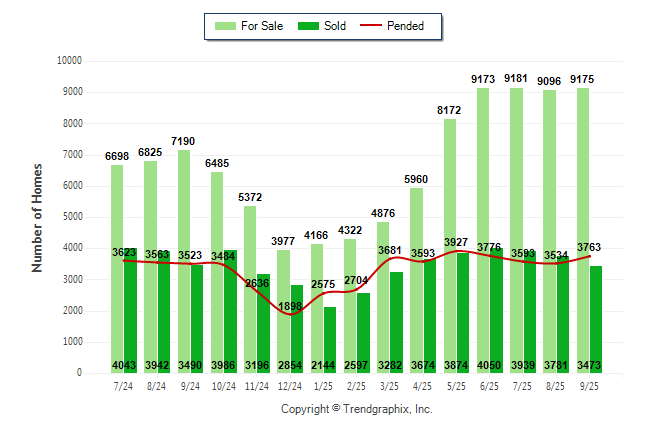The height and width of the screenshot is (434, 646).
Task: Click the Number of Homes axis title
Action: point(38,217)
